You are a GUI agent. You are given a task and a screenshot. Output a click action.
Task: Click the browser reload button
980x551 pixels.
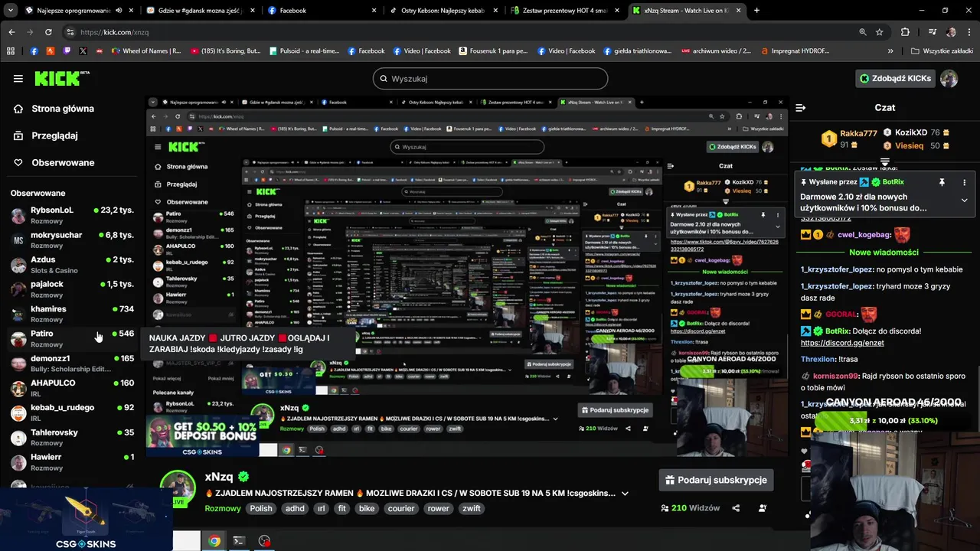tap(48, 32)
